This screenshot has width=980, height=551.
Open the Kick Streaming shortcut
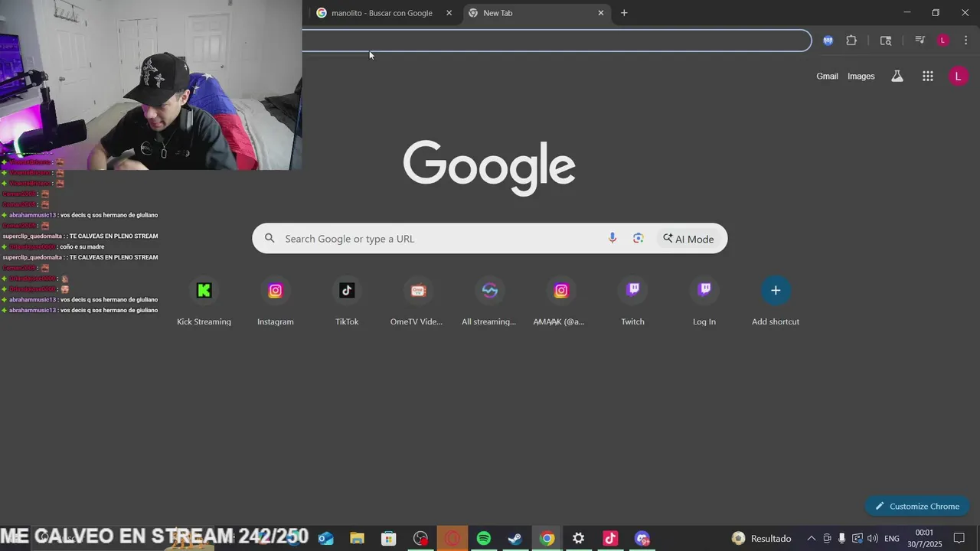pyautogui.click(x=204, y=302)
